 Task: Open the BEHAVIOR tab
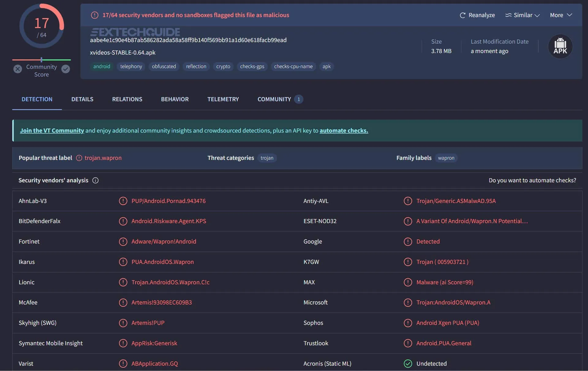tap(175, 99)
